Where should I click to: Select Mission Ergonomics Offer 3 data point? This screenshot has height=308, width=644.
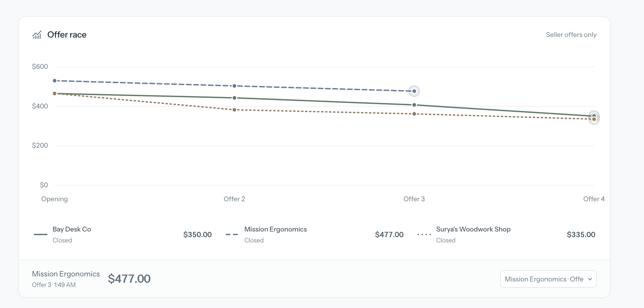click(x=414, y=91)
